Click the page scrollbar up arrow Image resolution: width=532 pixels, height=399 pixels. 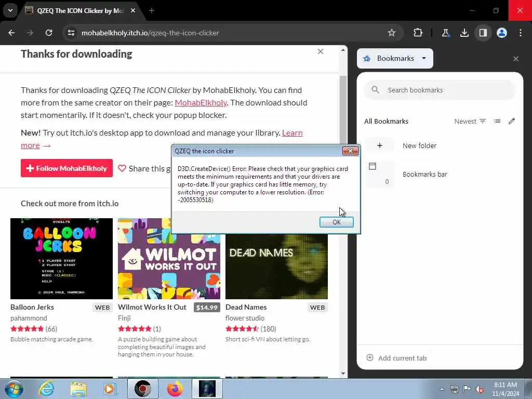[343, 50]
